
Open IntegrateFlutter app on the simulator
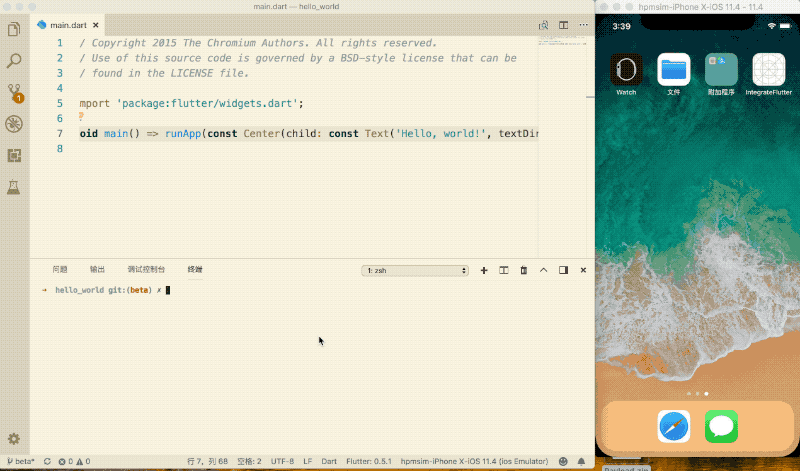[x=768, y=75]
